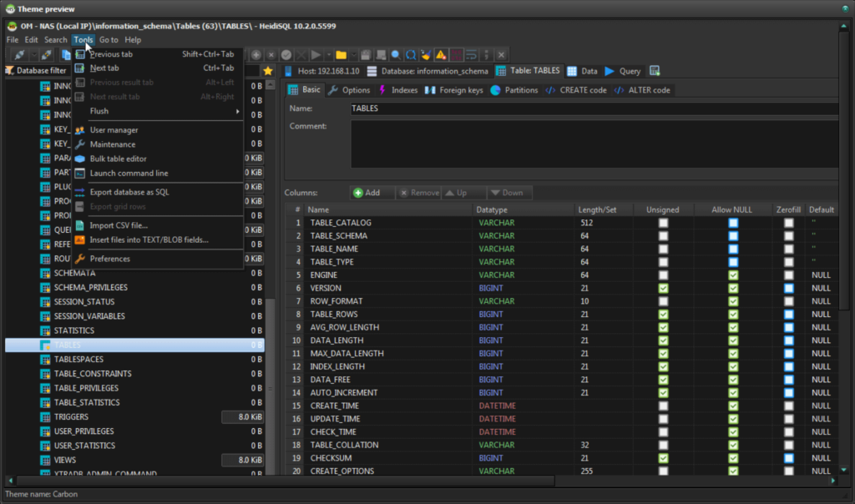The height and width of the screenshot is (504, 855).
Task: Click the green run query play icon
Action: 316,55
